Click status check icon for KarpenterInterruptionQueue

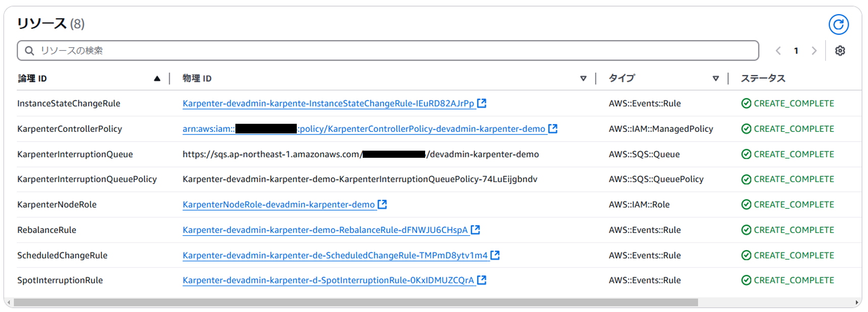pyautogui.click(x=746, y=154)
